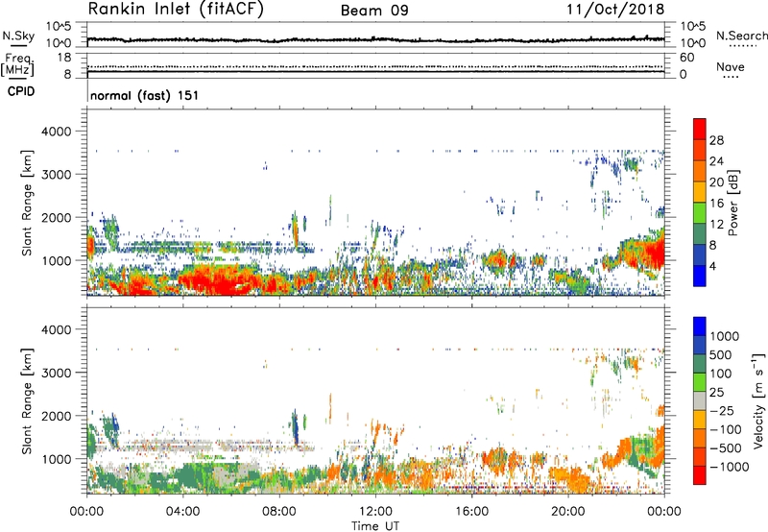Viewport: 768px width, 532px height.
Task: Click the '08:00' time axis tick label
Action: (279, 512)
